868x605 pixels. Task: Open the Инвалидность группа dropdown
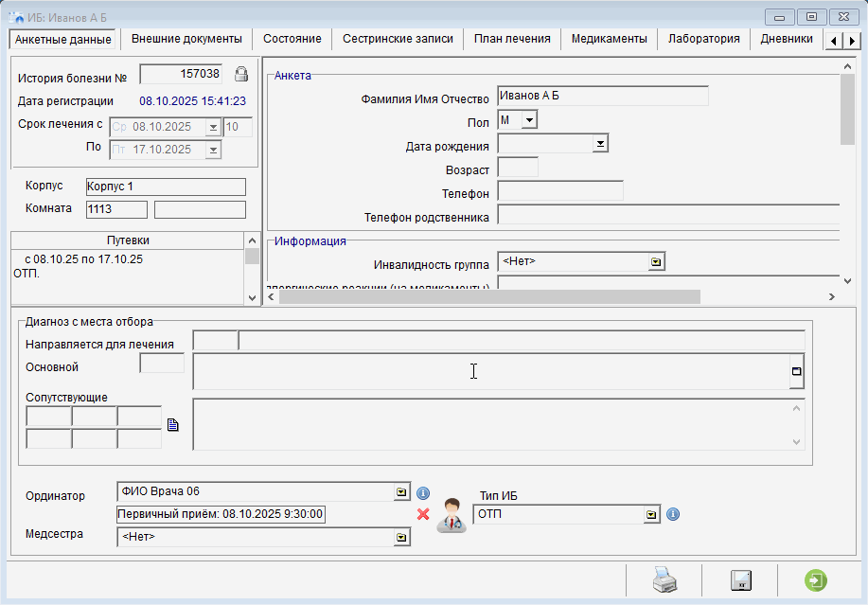[x=654, y=261]
